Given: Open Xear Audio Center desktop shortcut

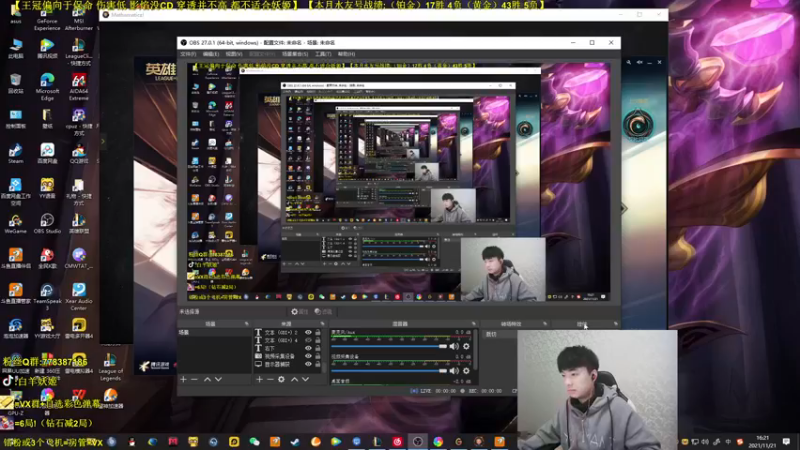Looking at the screenshot, I should [x=79, y=297].
